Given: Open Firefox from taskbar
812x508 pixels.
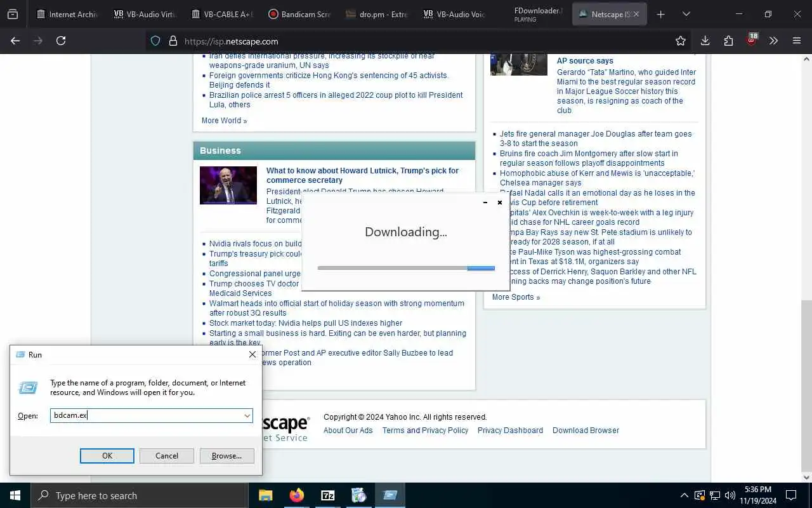Looking at the screenshot, I should 297,495.
